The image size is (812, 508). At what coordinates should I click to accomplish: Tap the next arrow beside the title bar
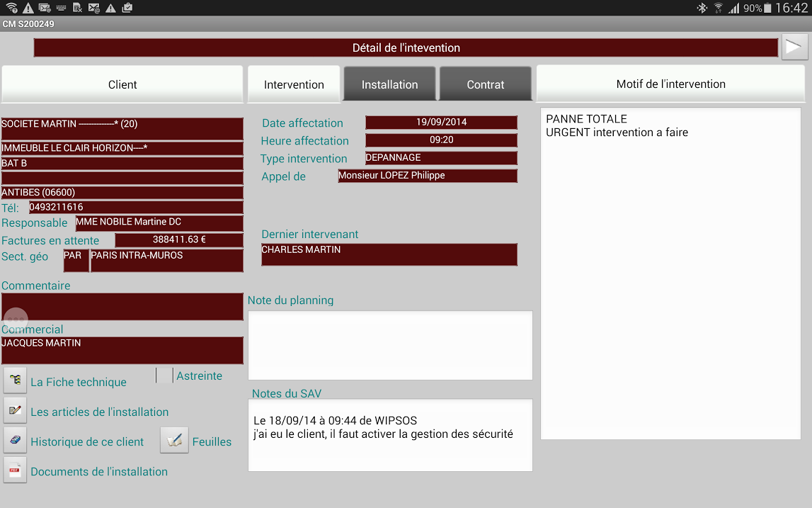[x=794, y=47]
